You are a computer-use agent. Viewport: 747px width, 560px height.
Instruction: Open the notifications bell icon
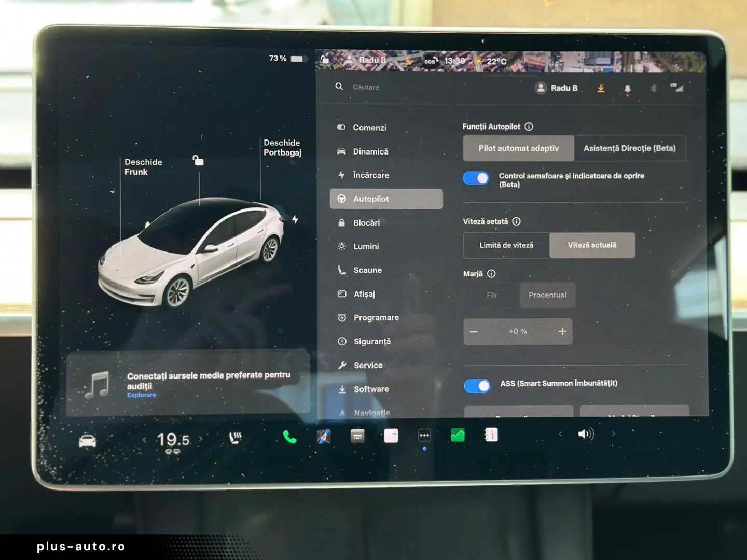[x=627, y=89]
